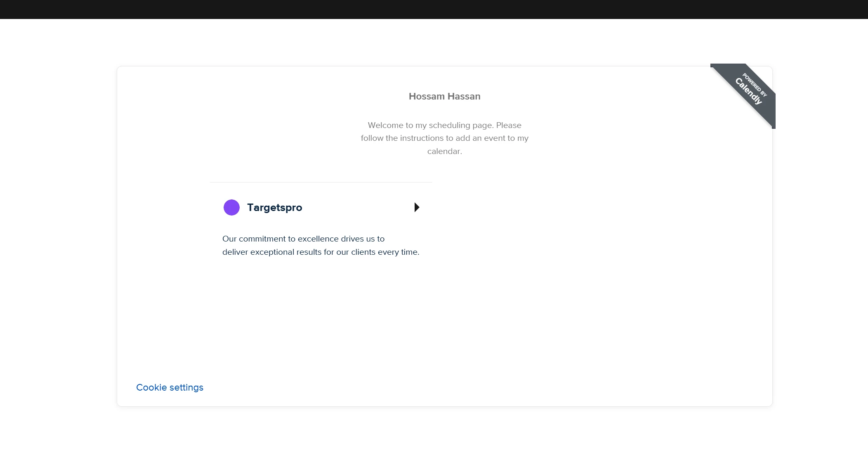Click the 'Welcome to my scheduling page' line

tap(444, 125)
